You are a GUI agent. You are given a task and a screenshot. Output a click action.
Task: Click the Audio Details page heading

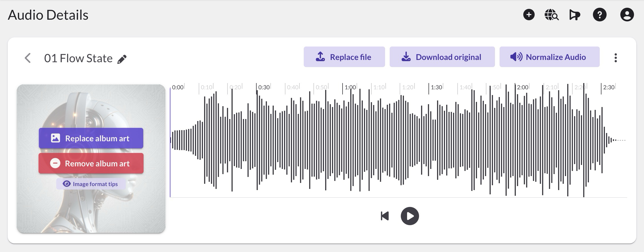(48, 15)
